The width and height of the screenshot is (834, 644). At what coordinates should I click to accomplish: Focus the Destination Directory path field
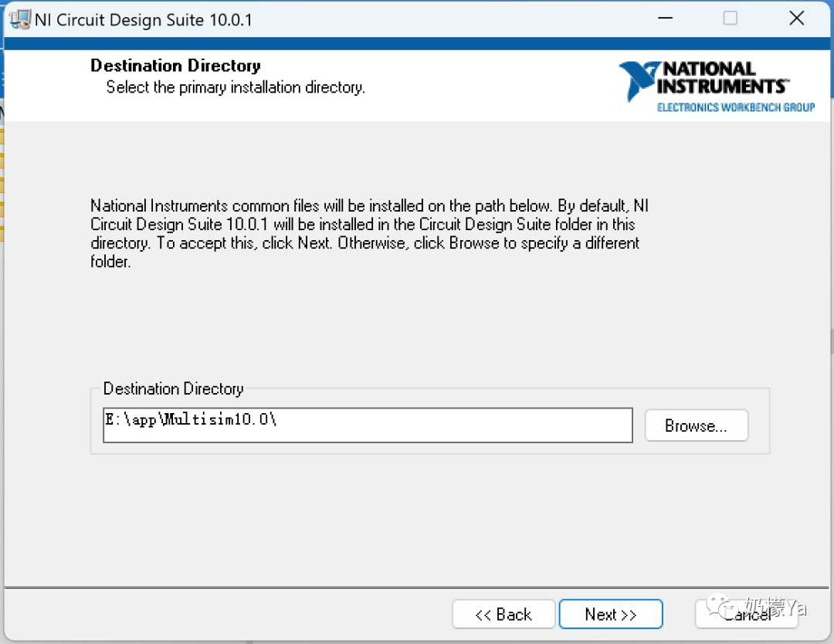pos(368,425)
